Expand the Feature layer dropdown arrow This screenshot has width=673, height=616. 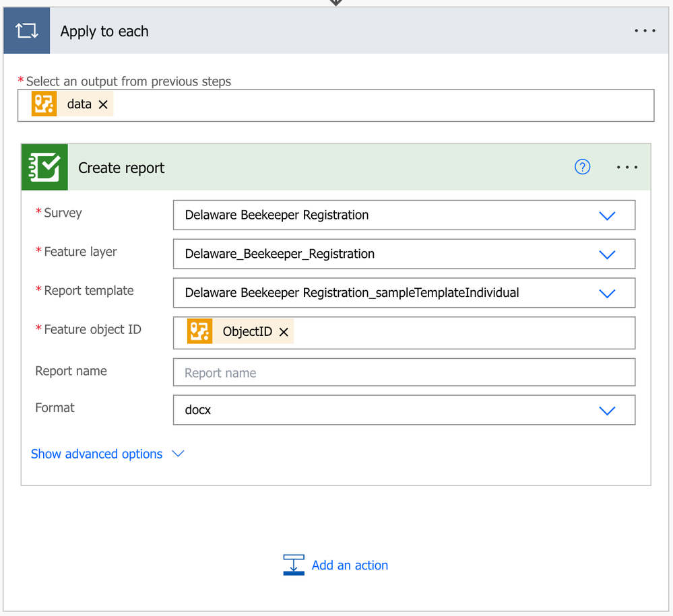pyautogui.click(x=607, y=254)
